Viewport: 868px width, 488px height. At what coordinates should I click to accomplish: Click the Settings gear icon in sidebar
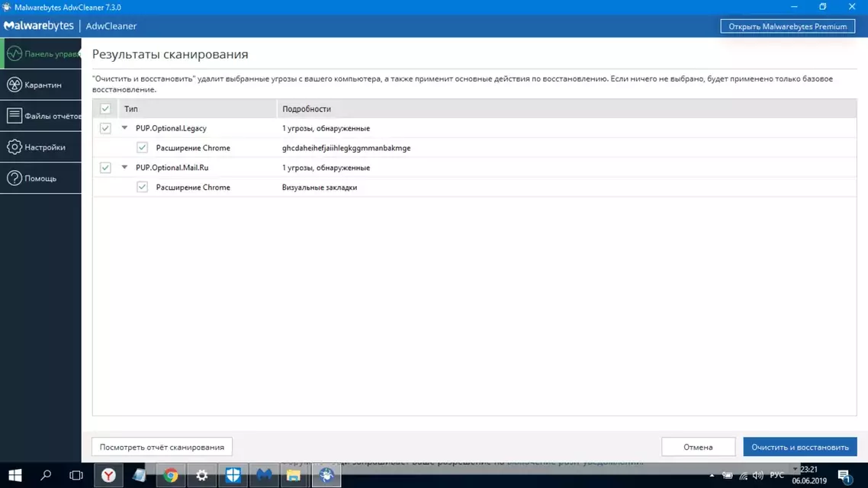[x=14, y=146]
